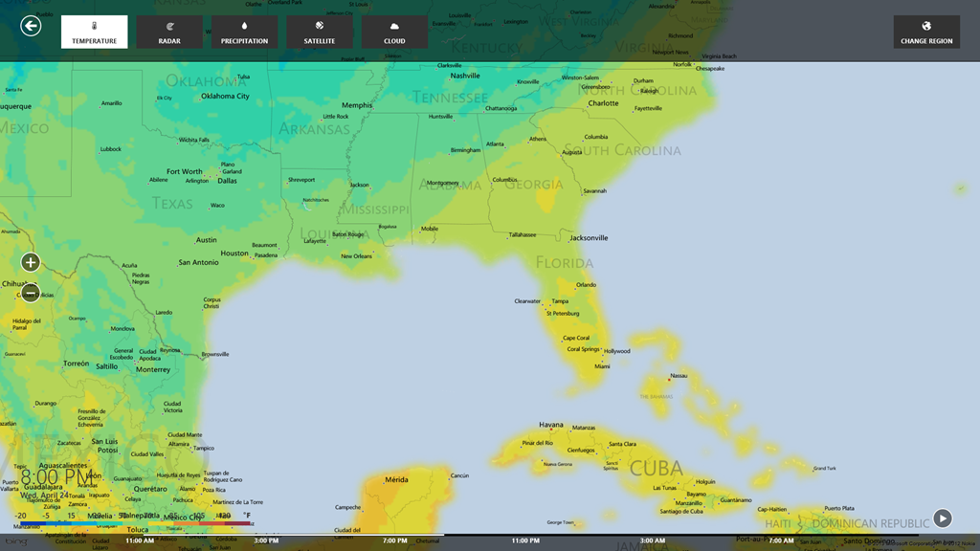
Task: Click the Havana city label
Action: click(551, 425)
